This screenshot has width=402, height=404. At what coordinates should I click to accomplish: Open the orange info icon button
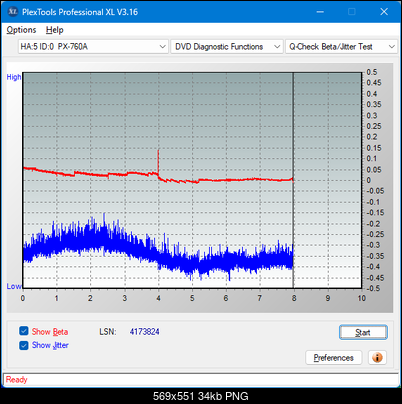click(x=377, y=358)
